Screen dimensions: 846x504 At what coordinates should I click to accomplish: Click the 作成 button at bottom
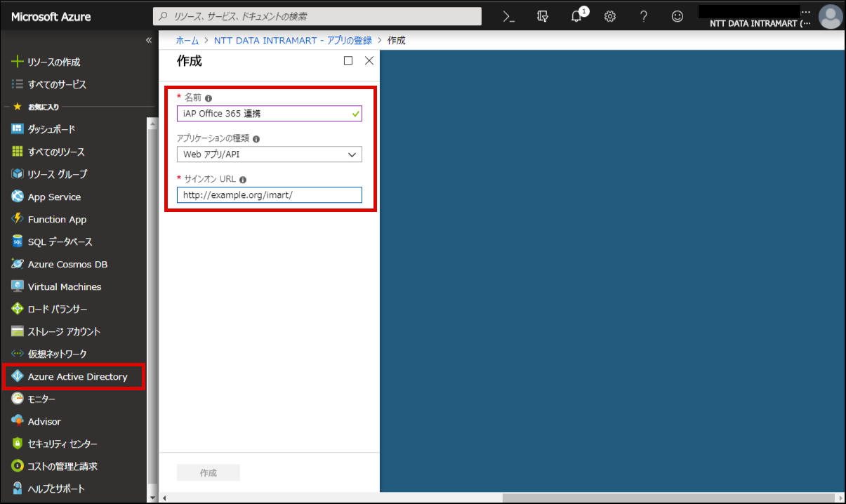209,472
